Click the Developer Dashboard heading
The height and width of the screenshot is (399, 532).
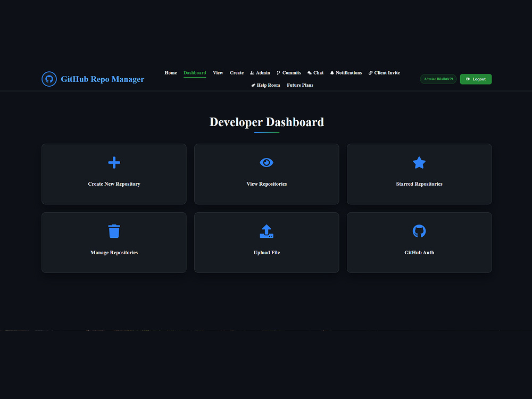tap(267, 122)
